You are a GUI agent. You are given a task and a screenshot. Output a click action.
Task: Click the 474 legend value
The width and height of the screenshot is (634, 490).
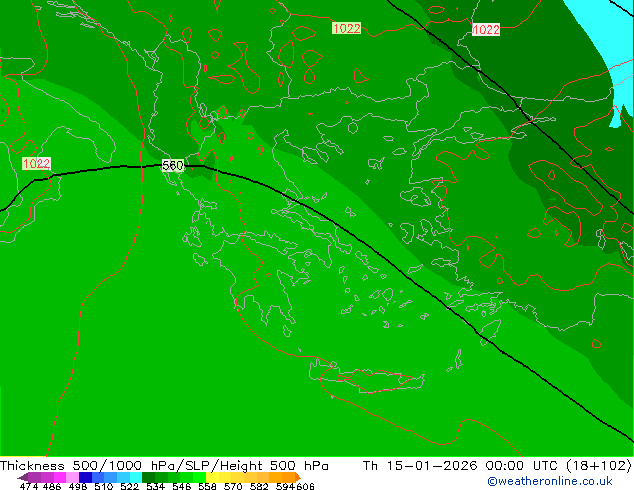tap(29, 486)
